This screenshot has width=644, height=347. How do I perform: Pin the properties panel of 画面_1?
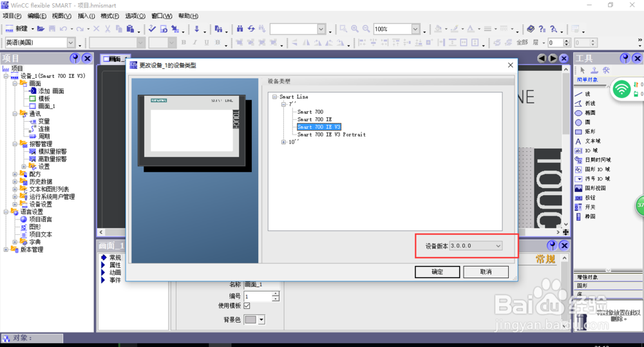[552, 245]
